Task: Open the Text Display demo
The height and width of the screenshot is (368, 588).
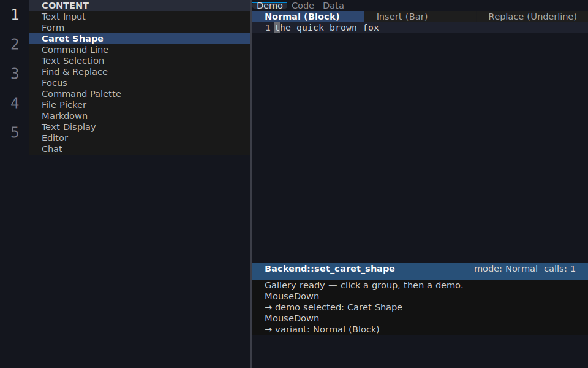Action: pyautogui.click(x=140, y=127)
